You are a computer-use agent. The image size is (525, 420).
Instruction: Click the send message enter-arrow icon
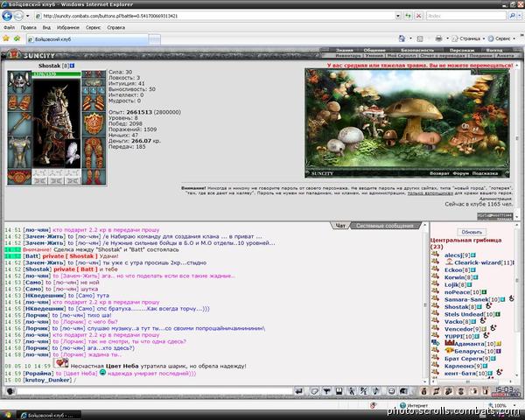[x=299, y=391]
